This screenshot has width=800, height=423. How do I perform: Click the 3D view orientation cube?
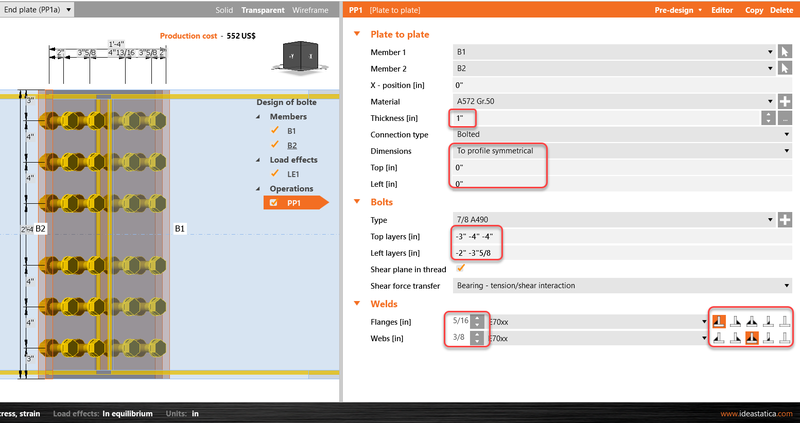(297, 57)
